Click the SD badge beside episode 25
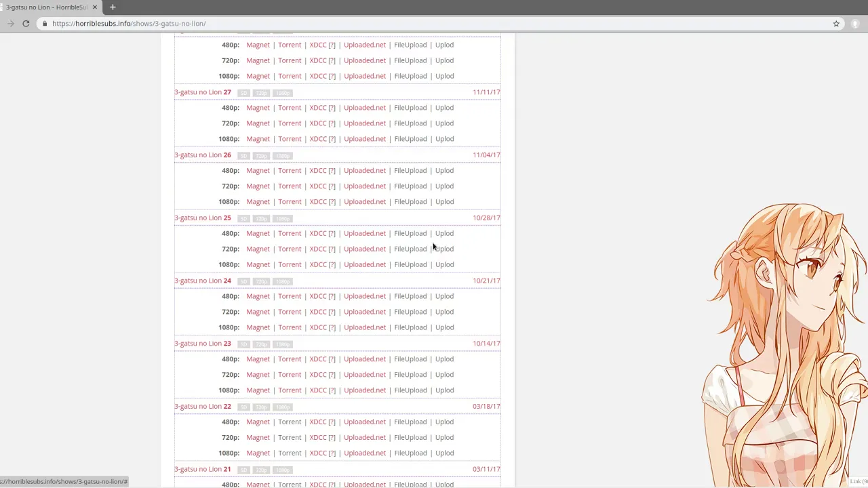This screenshot has height=488, width=868. pyautogui.click(x=243, y=219)
